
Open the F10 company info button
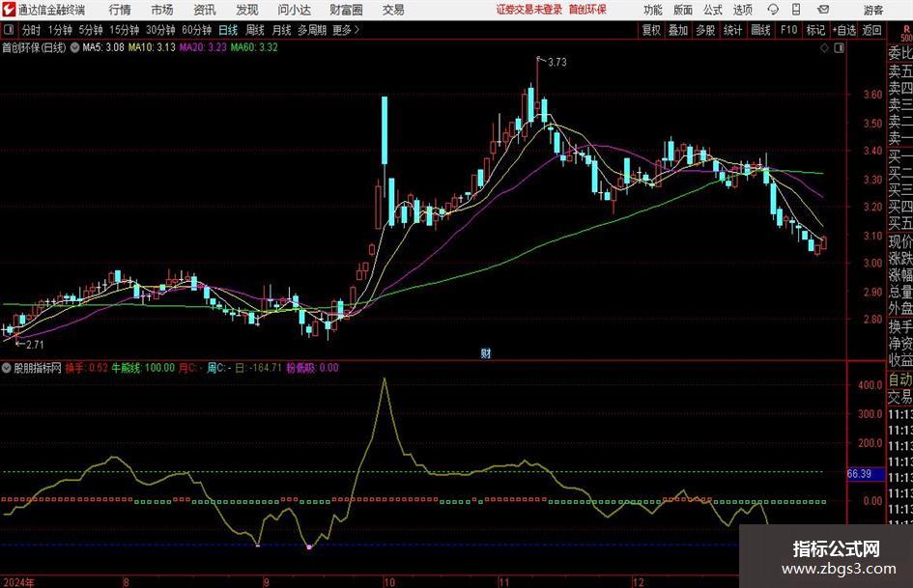coord(788,30)
